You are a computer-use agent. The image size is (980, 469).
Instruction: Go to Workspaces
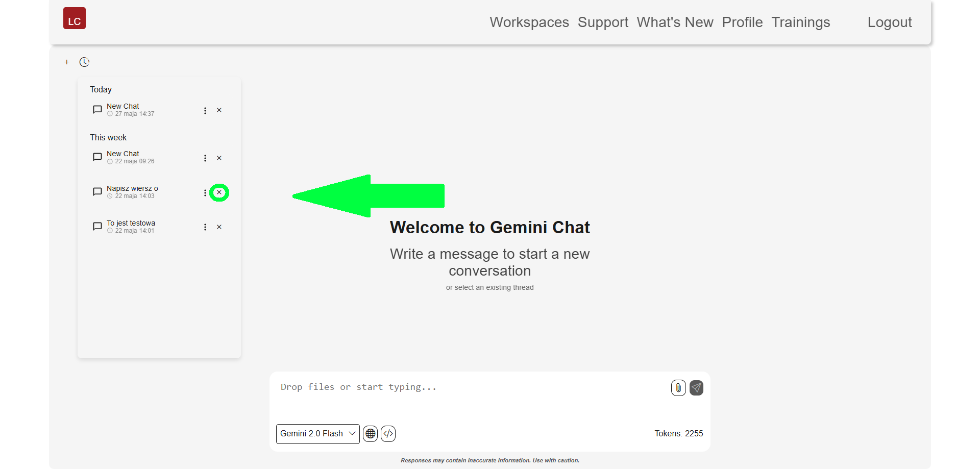point(529,22)
